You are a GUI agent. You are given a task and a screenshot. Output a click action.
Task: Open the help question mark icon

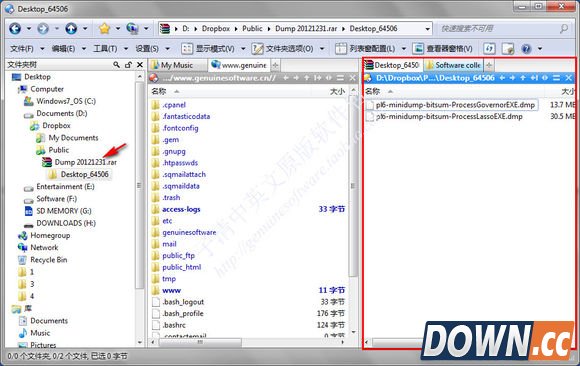pos(526,48)
